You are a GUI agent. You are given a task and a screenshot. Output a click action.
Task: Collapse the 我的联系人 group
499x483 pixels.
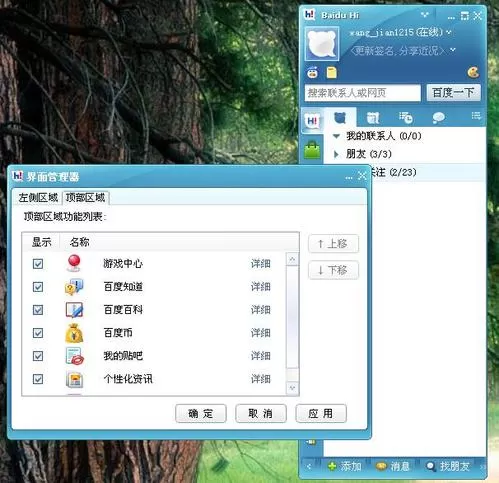[x=336, y=136]
